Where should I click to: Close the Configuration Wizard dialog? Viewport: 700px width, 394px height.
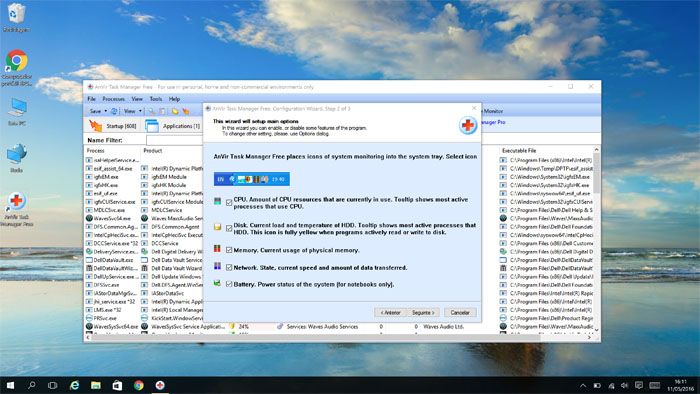(x=474, y=108)
